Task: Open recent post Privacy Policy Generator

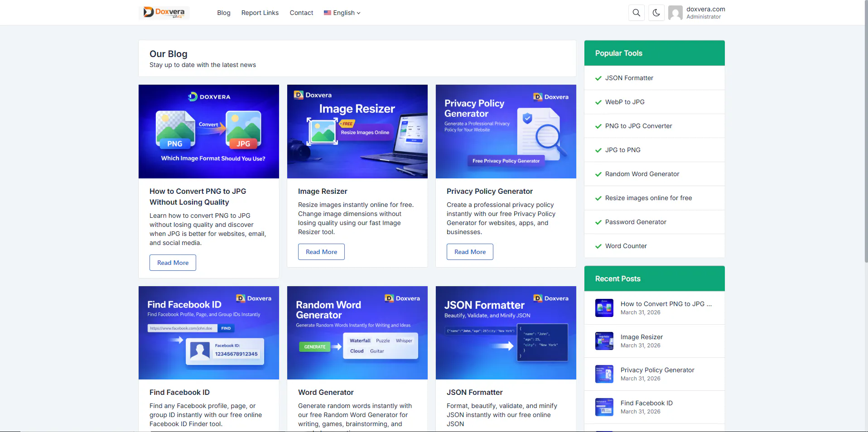Action: click(657, 370)
